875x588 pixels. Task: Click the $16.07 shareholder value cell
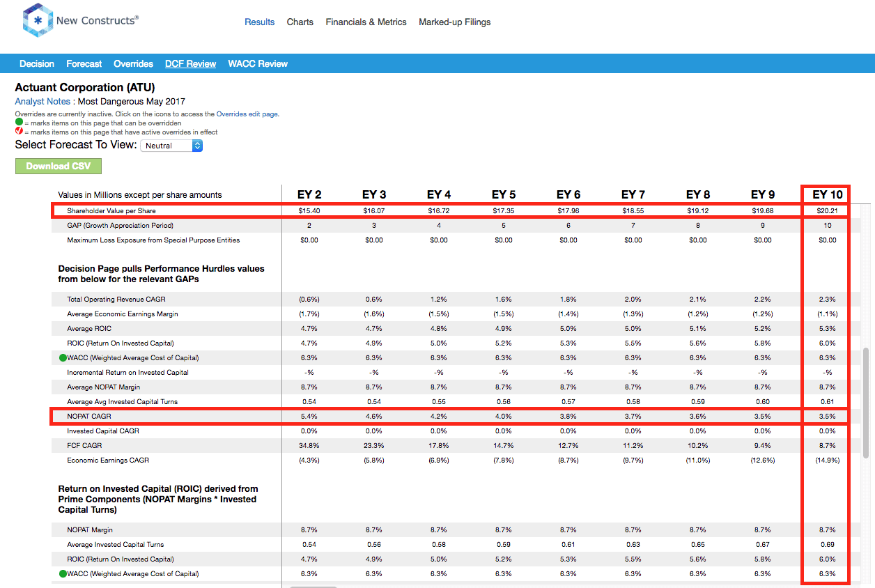coord(374,211)
